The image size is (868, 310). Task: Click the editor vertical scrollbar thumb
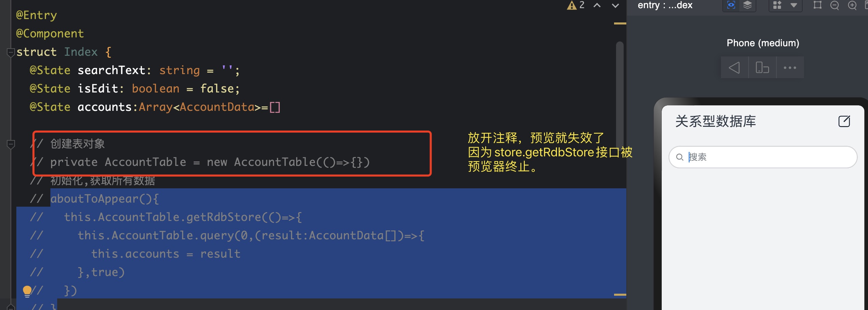click(x=620, y=95)
